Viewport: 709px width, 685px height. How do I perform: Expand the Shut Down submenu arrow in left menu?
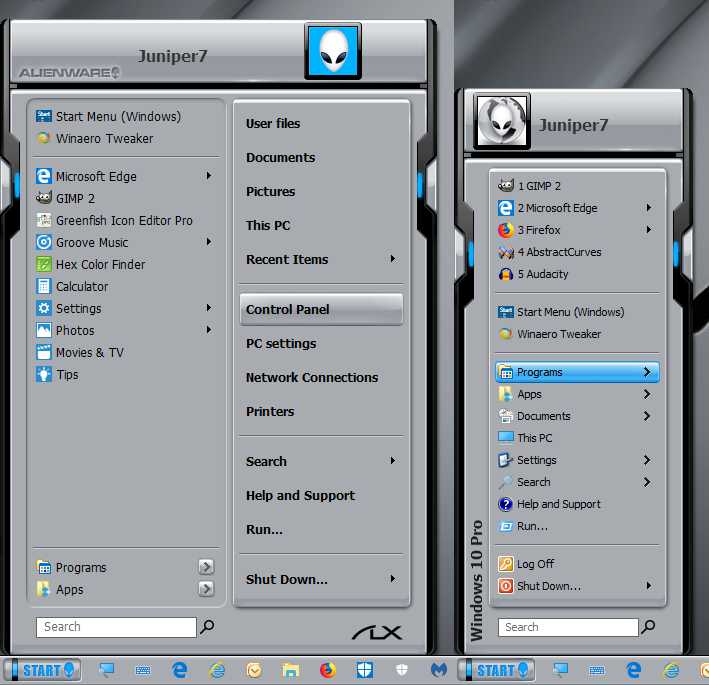tap(392, 578)
